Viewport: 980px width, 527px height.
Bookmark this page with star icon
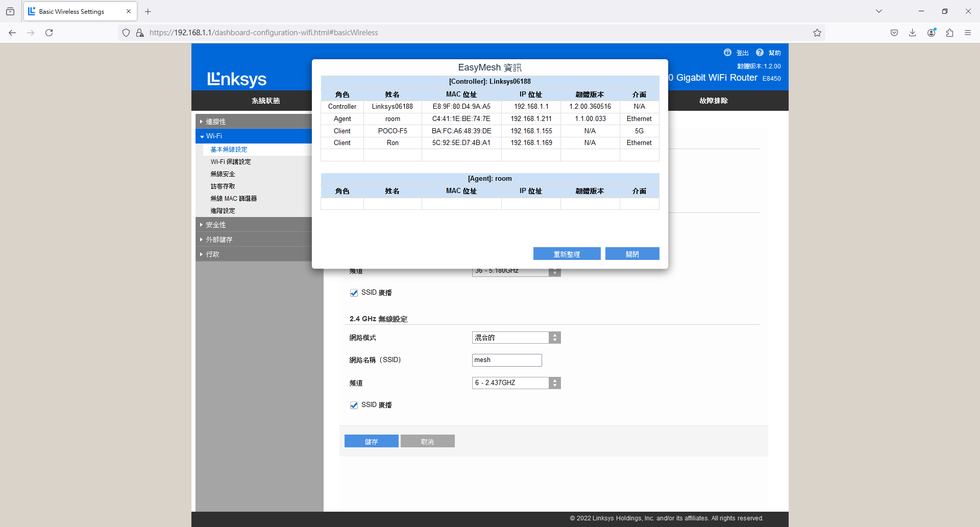click(x=817, y=33)
